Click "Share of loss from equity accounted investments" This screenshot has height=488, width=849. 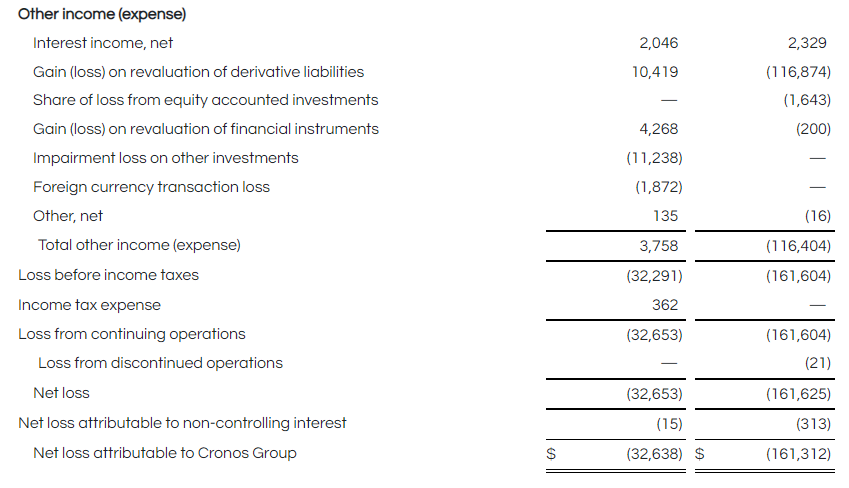click(205, 100)
